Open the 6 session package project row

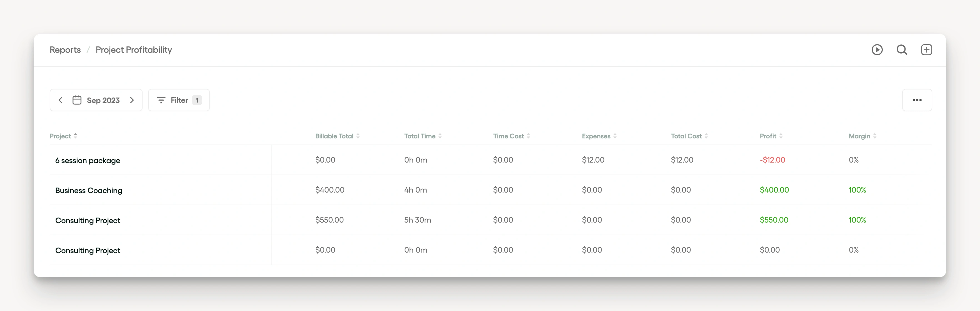pos(88,160)
